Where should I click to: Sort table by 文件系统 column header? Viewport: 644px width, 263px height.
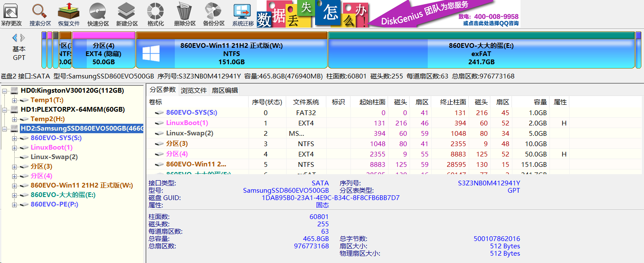coord(306,102)
